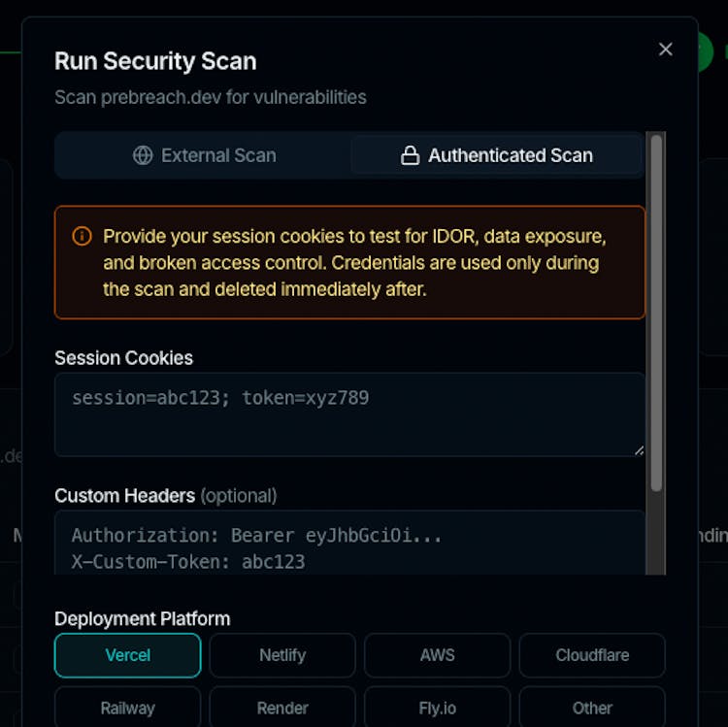Click the dialog's vertical scrollbar thumb
728x727 pixels.
[x=656, y=311]
